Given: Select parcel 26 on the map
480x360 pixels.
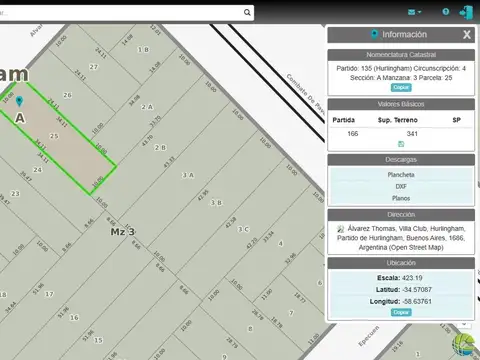Looking at the screenshot, I should click(x=67, y=95).
